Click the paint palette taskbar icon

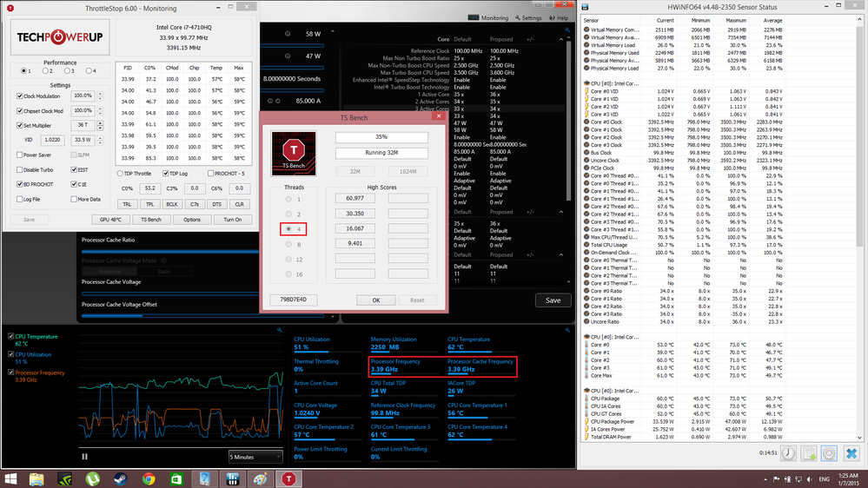(x=260, y=479)
